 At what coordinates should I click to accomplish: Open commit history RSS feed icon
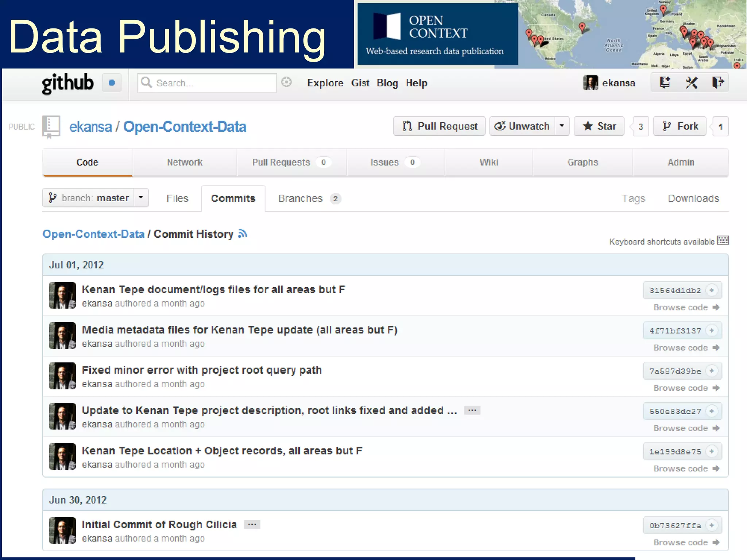pyautogui.click(x=243, y=233)
